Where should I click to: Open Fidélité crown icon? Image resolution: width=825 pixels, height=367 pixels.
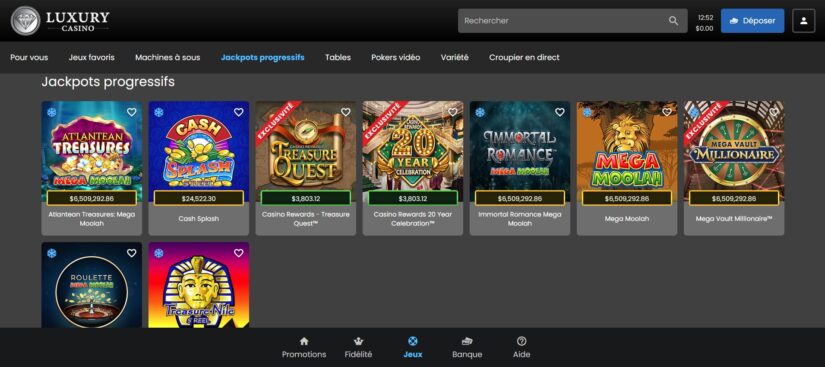click(x=358, y=341)
